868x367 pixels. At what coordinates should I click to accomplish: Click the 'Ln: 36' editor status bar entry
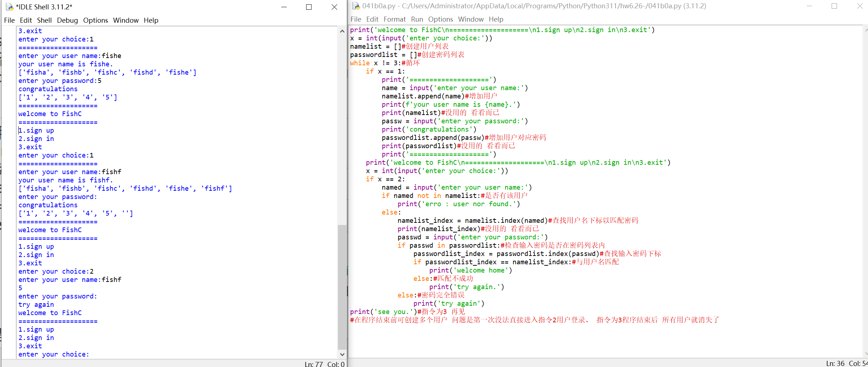pos(835,363)
